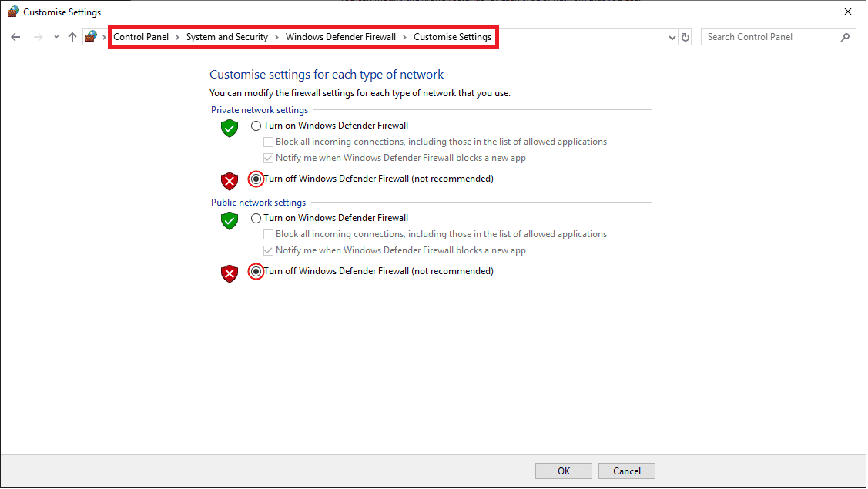This screenshot has height=489, width=868.
Task: Check Block all incoming connections for private network
Action: [268, 142]
